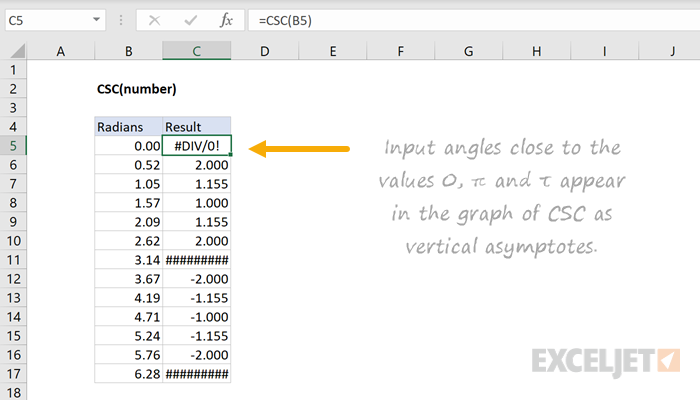Select the 2.000 result in row 6
The width and height of the screenshot is (700, 400).
[x=196, y=165]
